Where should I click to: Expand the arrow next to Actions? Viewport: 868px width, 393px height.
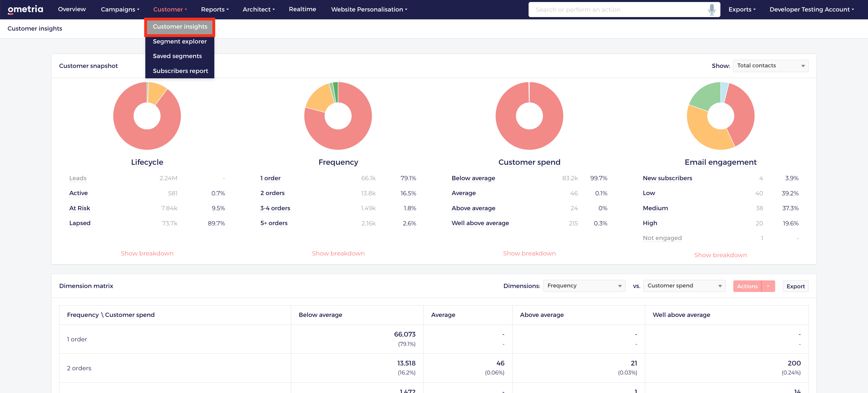(x=768, y=286)
